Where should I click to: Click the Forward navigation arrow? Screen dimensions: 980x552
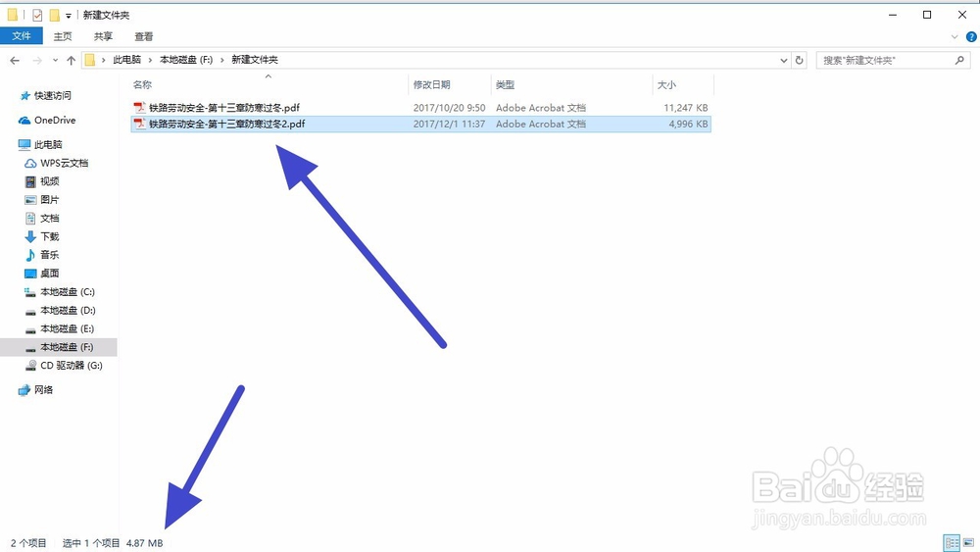pyautogui.click(x=37, y=60)
